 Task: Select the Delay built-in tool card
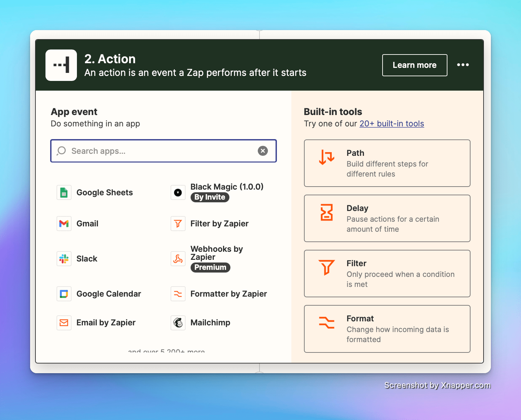(x=387, y=218)
